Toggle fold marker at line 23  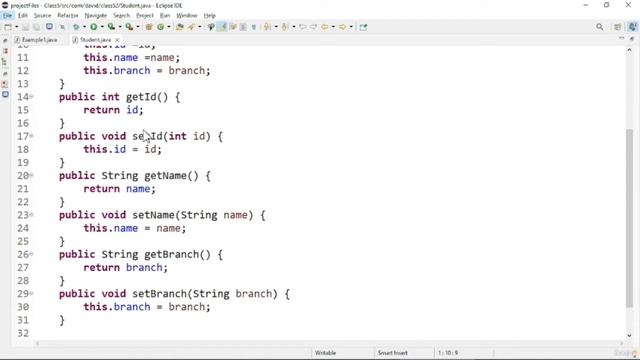(x=31, y=215)
